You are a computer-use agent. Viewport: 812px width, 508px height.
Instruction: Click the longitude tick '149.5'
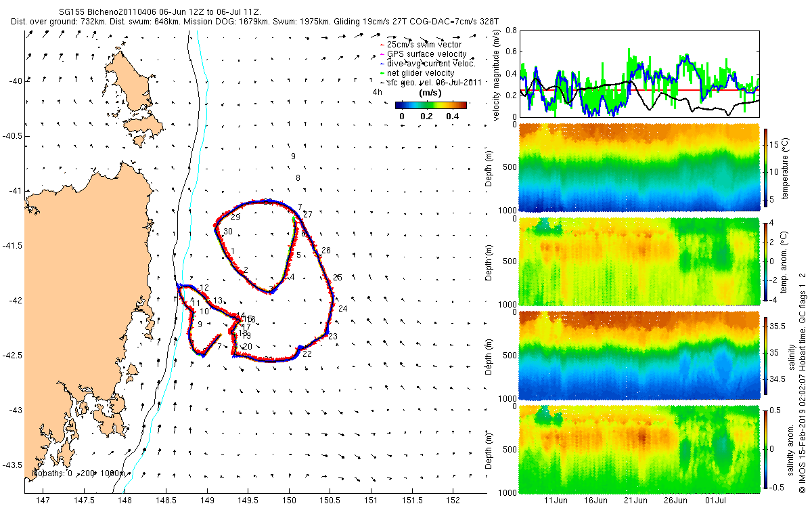pos(248,500)
